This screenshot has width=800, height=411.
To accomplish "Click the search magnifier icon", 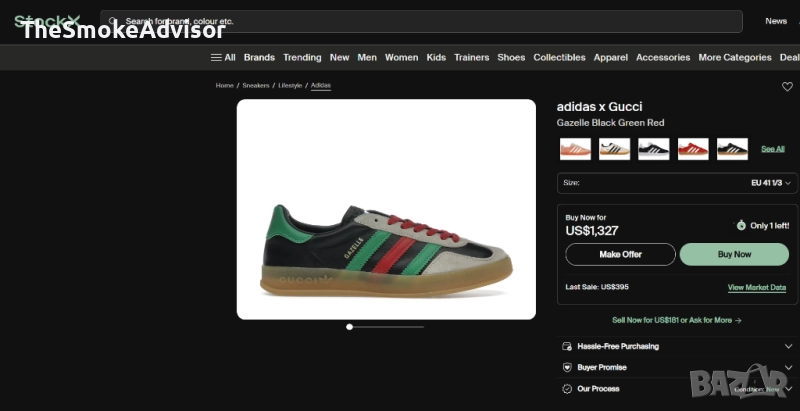I will 114,21.
